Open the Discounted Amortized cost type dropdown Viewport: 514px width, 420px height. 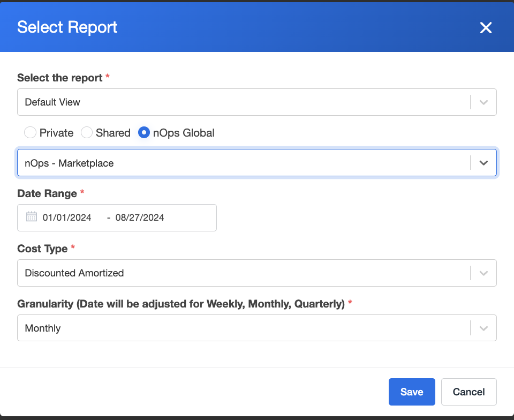pos(256,273)
